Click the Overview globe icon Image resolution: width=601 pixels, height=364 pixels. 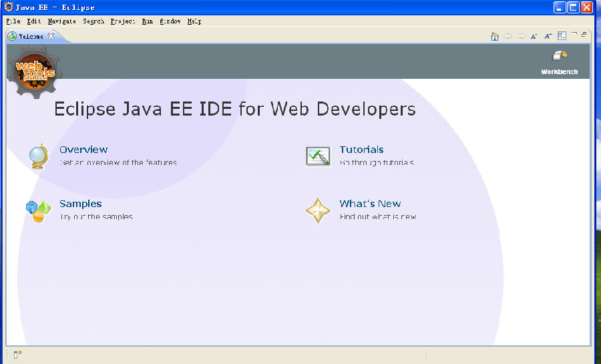pos(39,156)
